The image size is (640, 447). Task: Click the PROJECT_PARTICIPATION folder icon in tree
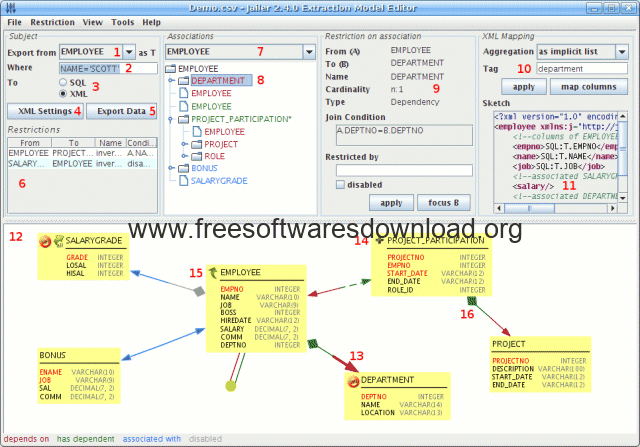(x=184, y=119)
